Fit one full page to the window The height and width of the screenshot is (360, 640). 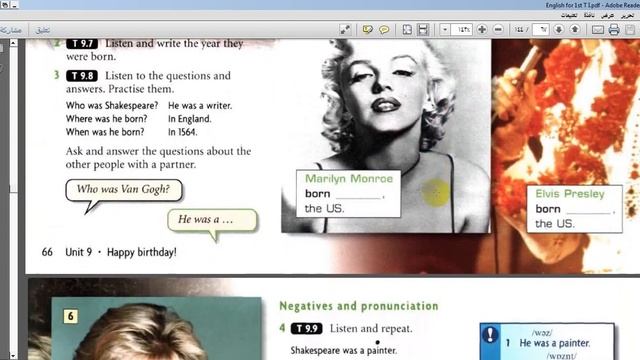[407, 29]
